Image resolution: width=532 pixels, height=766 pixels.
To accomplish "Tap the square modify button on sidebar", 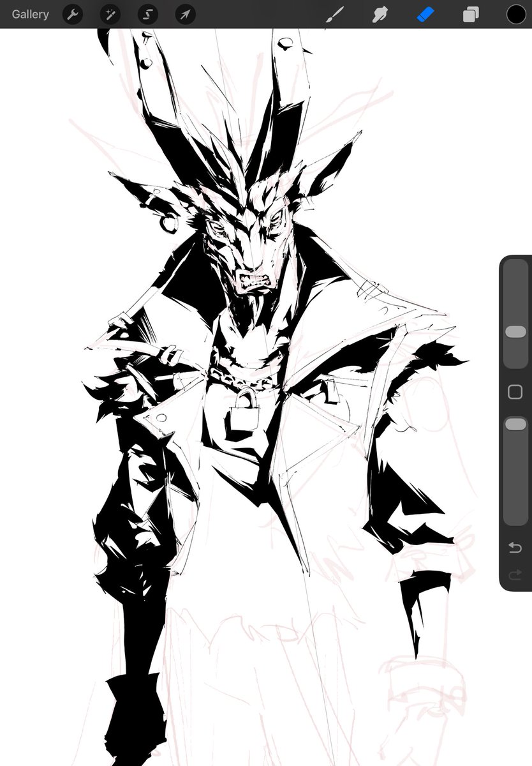I will click(515, 392).
